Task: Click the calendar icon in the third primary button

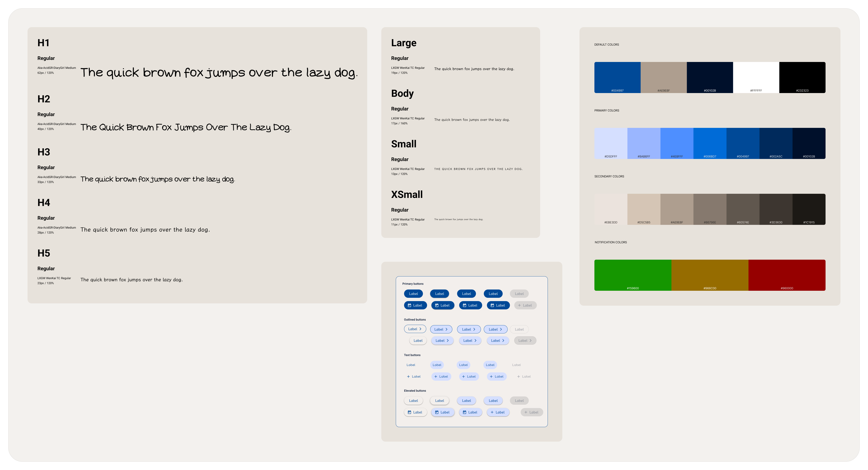Action: point(465,305)
